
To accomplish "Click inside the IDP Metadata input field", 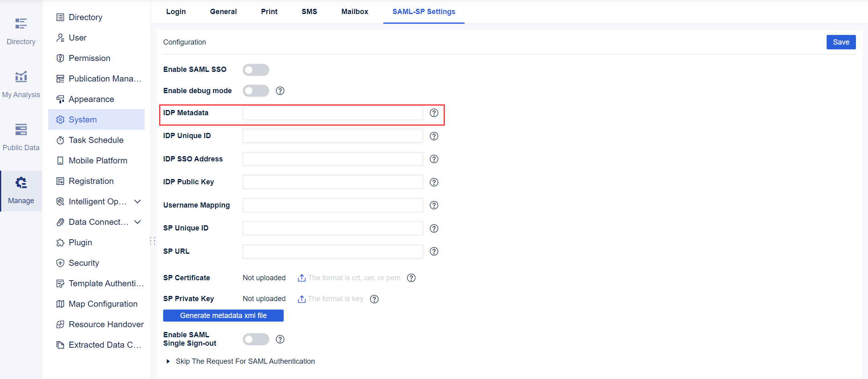I will pyautogui.click(x=332, y=113).
